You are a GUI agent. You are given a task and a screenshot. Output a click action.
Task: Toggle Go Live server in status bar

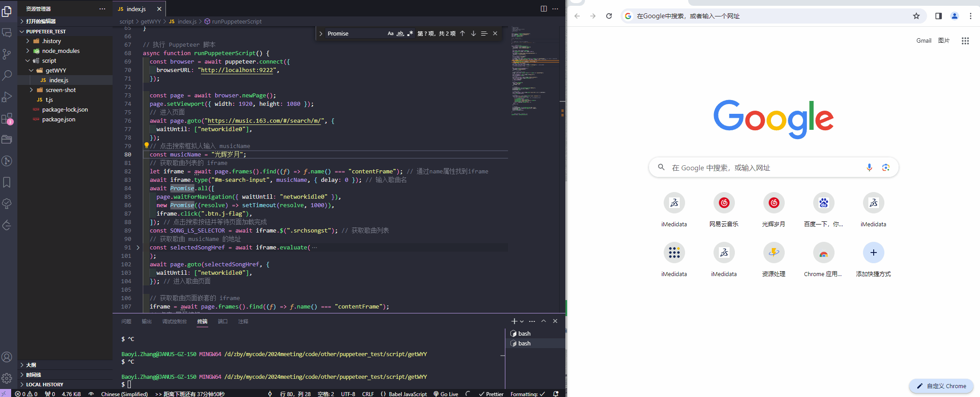click(x=446, y=394)
